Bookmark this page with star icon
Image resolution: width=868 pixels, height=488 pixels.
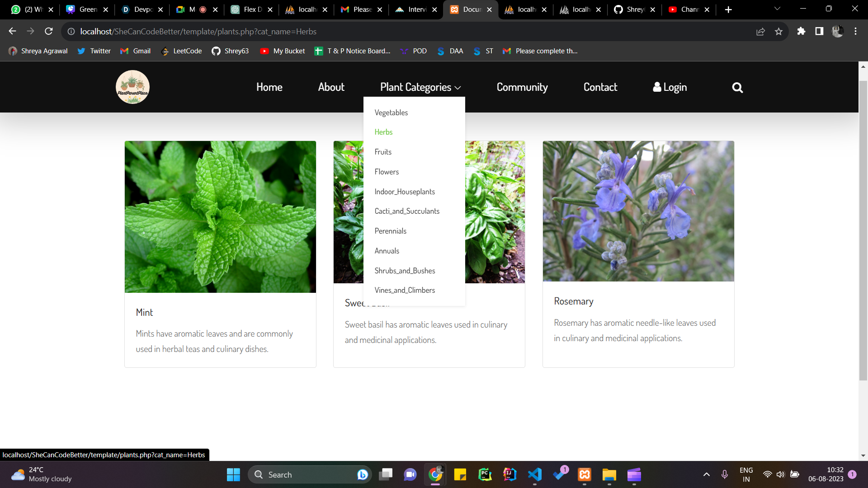click(778, 31)
